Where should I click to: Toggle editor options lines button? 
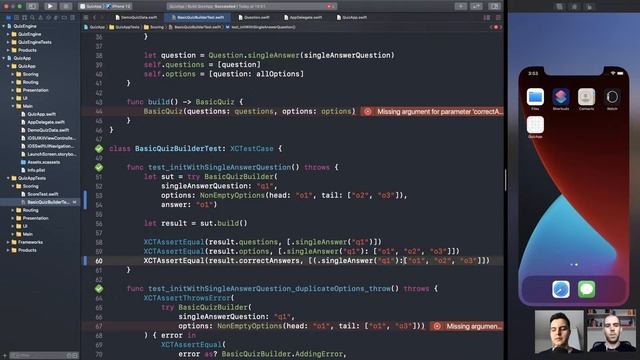click(x=487, y=18)
